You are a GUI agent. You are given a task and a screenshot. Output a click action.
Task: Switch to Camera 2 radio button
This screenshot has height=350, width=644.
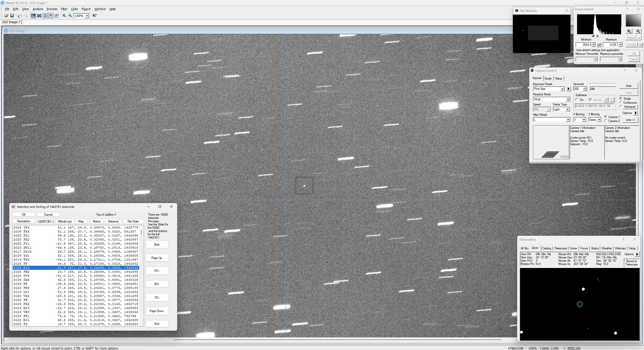coord(606,121)
